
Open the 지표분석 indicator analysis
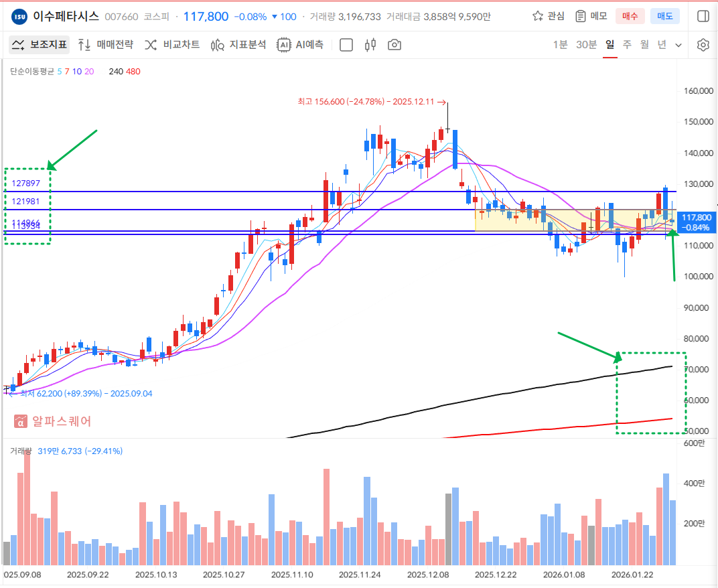238,45
